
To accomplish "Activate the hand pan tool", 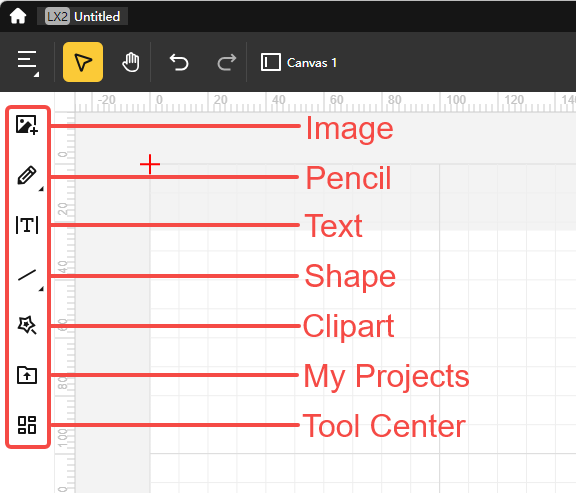I will coord(131,62).
